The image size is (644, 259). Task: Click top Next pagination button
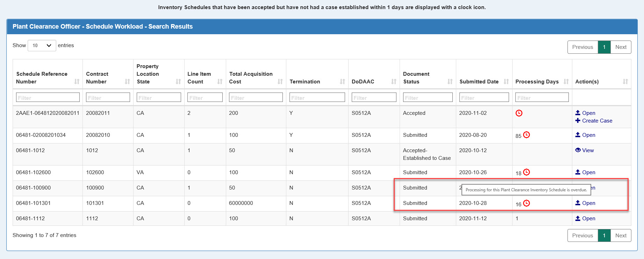[x=621, y=47]
